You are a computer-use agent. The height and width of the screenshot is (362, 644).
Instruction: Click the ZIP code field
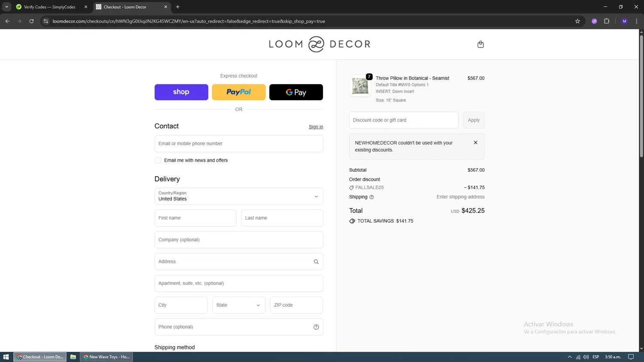coord(296,305)
